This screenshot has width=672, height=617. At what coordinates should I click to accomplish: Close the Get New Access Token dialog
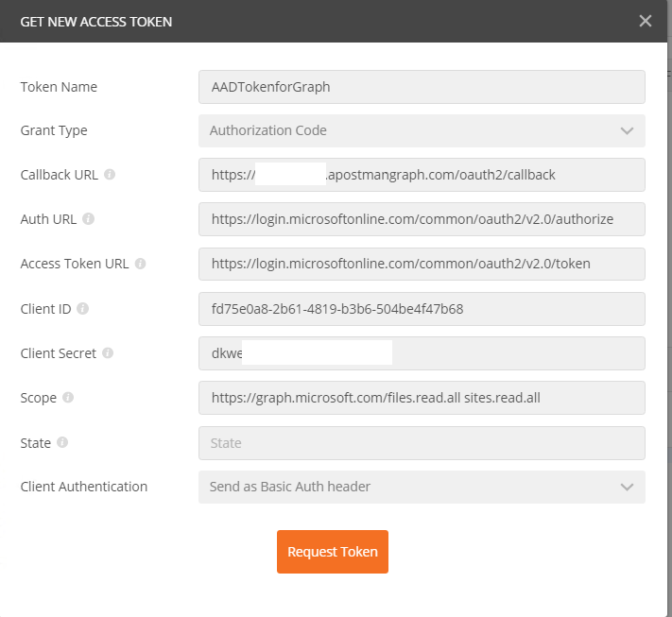[x=646, y=21]
